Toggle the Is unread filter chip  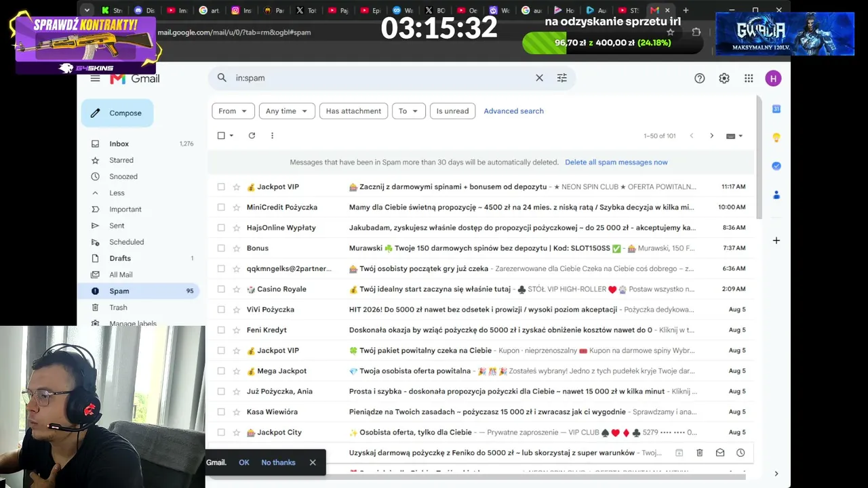(x=452, y=111)
